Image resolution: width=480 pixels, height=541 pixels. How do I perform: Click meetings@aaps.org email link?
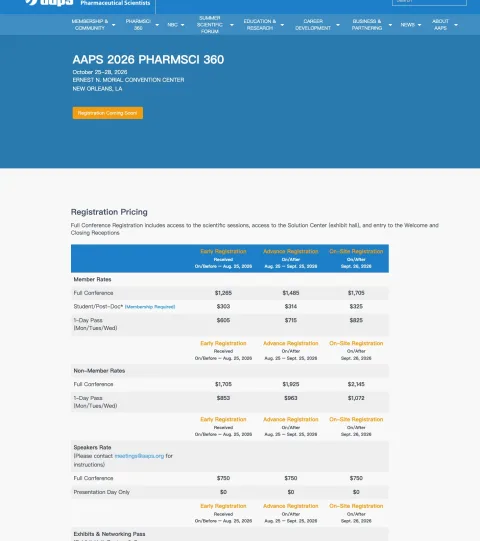[139, 456]
